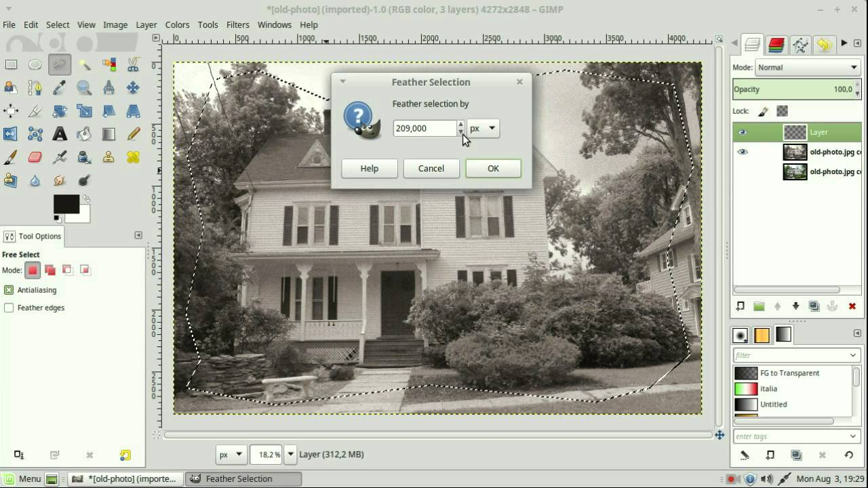Set selection mode to Intersect

click(85, 270)
